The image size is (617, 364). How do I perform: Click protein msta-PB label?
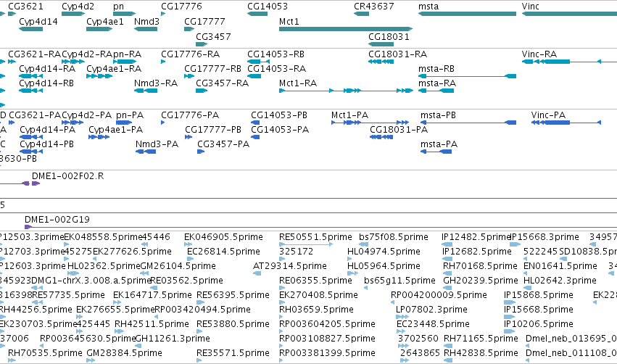pos(439,115)
